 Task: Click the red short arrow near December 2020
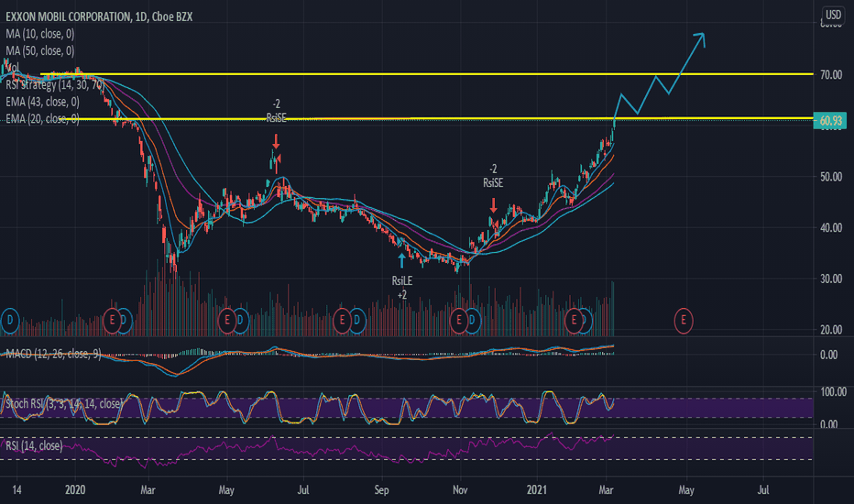coord(494,205)
